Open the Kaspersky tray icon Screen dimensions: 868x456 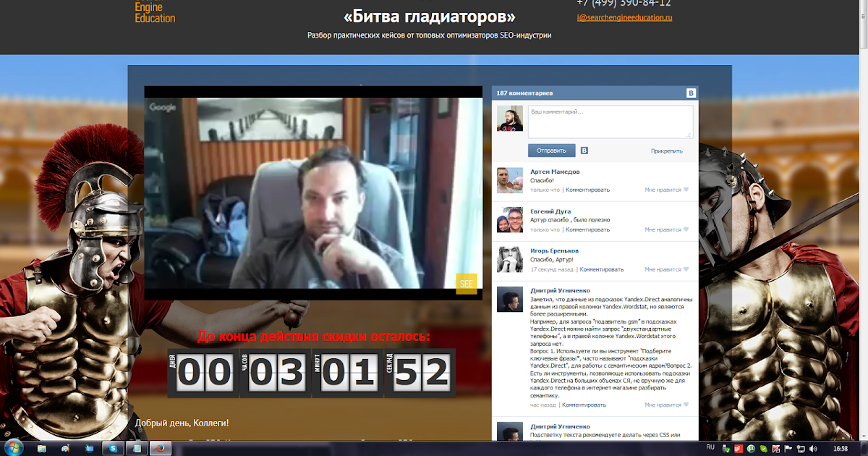[775, 449]
